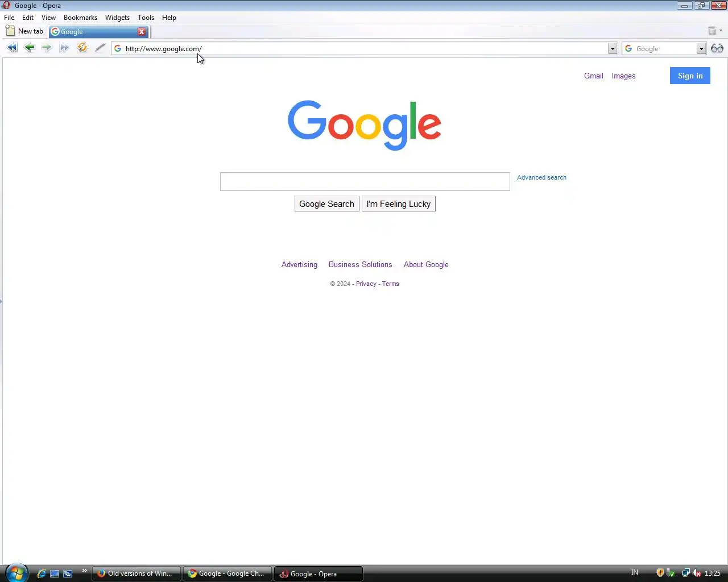
Task: Open the View menu
Action: point(48,17)
